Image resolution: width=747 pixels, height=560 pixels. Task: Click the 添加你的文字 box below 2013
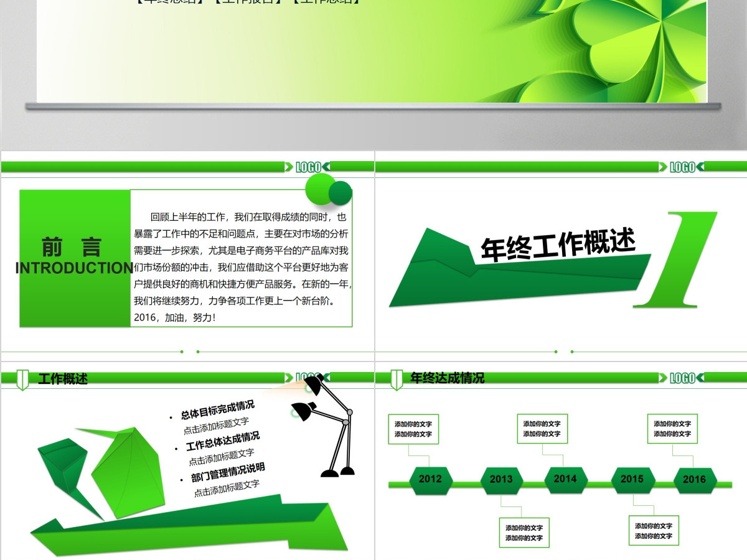click(x=524, y=533)
